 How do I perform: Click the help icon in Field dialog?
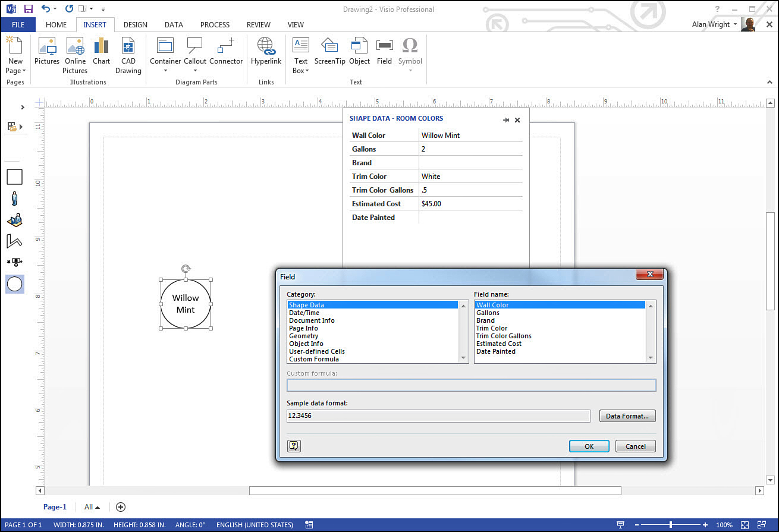point(294,446)
